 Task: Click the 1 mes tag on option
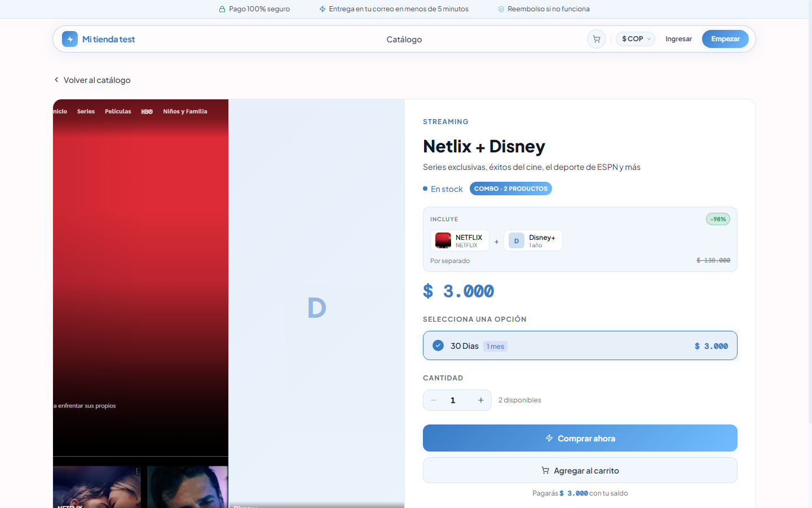tap(496, 347)
